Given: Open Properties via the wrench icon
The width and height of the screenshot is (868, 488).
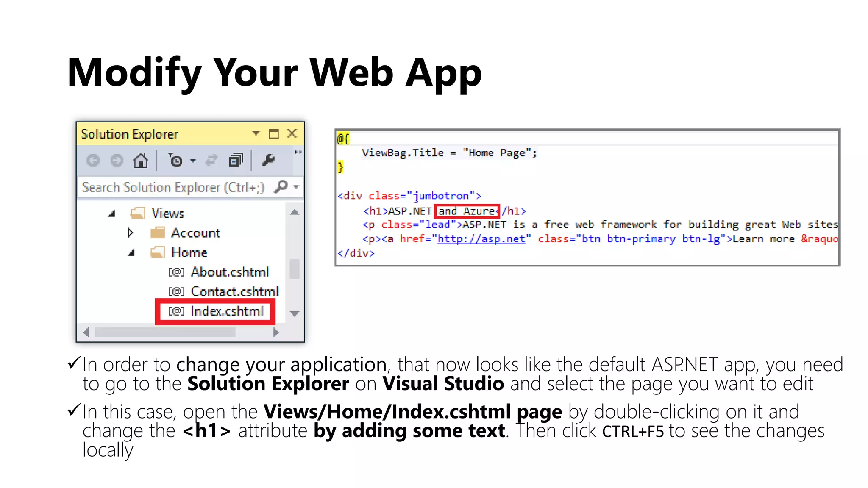Looking at the screenshot, I should [268, 160].
